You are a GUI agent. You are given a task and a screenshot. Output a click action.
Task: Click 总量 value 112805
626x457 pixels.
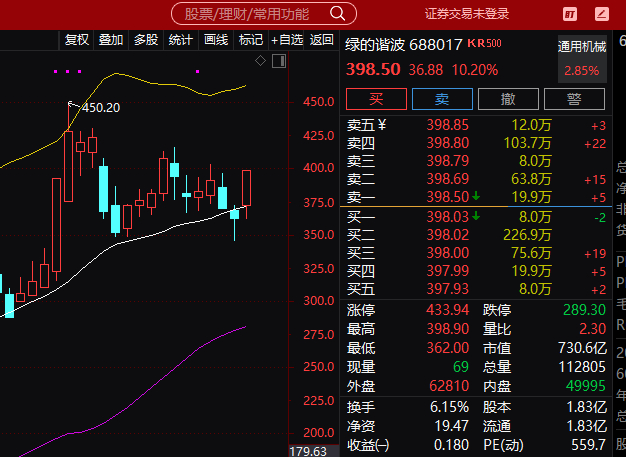(582, 367)
